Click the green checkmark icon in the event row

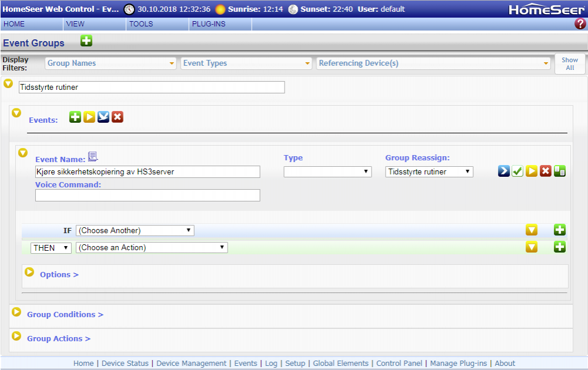(517, 171)
